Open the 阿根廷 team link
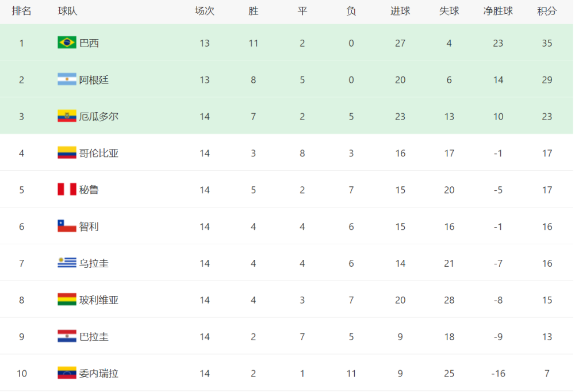 pyautogui.click(x=94, y=80)
